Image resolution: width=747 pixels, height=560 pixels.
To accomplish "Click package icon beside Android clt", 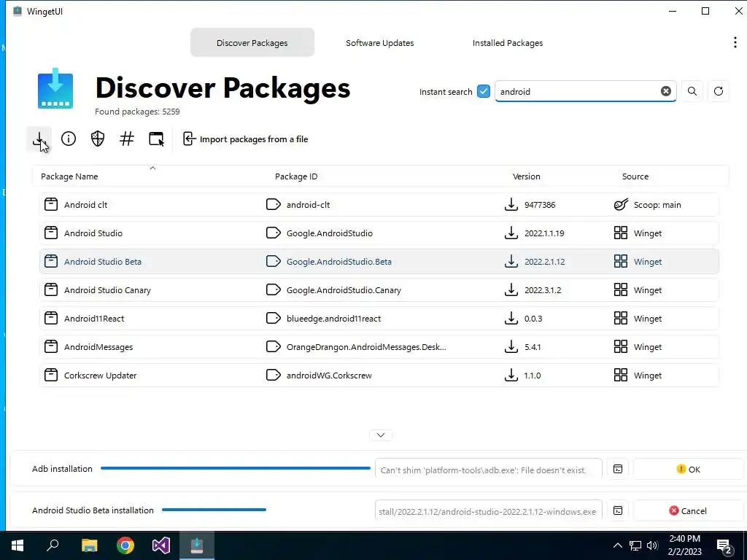I will (50, 204).
